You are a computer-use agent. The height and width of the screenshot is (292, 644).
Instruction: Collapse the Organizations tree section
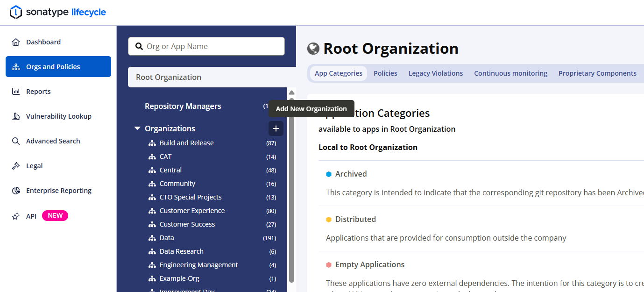click(137, 128)
